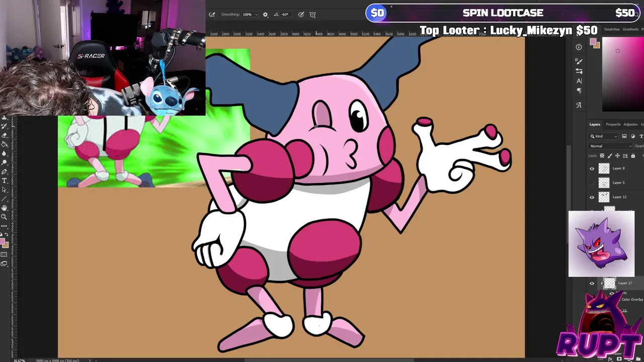This screenshot has width=644, height=362.
Task: Open the Normal blend mode dropdown
Action: 610,146
